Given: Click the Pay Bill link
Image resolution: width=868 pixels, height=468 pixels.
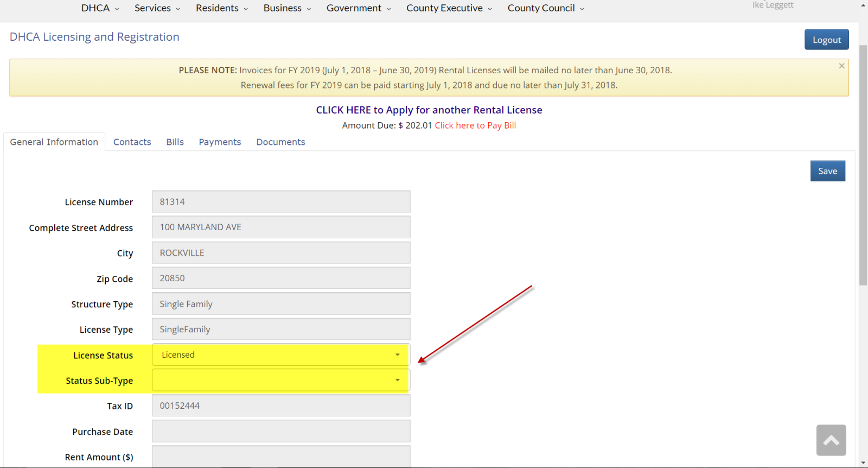Looking at the screenshot, I should click(x=475, y=125).
